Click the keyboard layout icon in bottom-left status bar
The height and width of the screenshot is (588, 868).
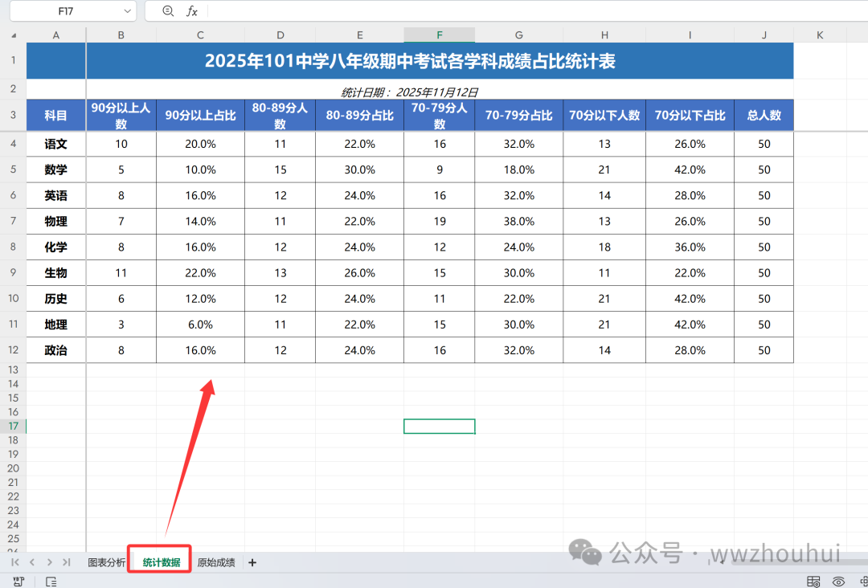point(18,581)
